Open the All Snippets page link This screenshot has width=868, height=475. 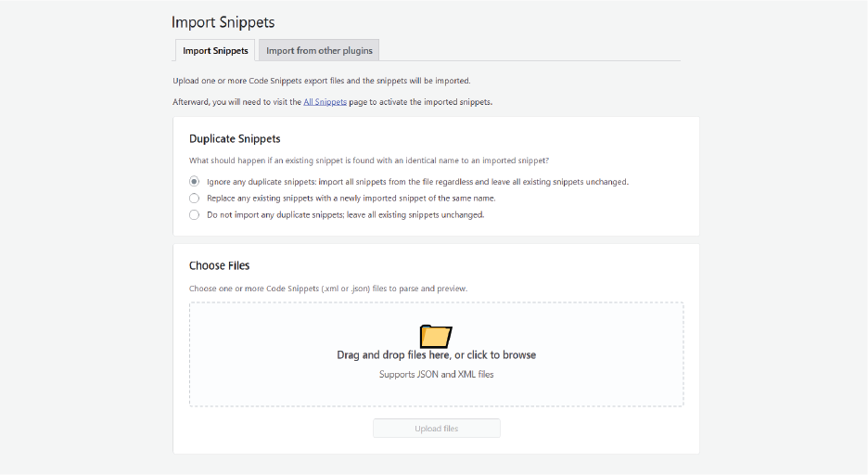(x=325, y=102)
